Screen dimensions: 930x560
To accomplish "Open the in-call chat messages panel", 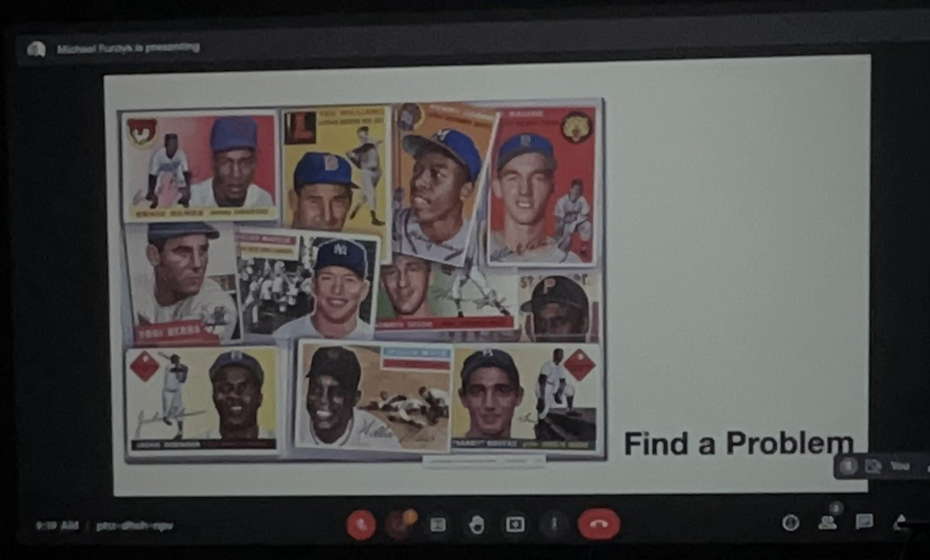I will pyautogui.click(x=864, y=521).
